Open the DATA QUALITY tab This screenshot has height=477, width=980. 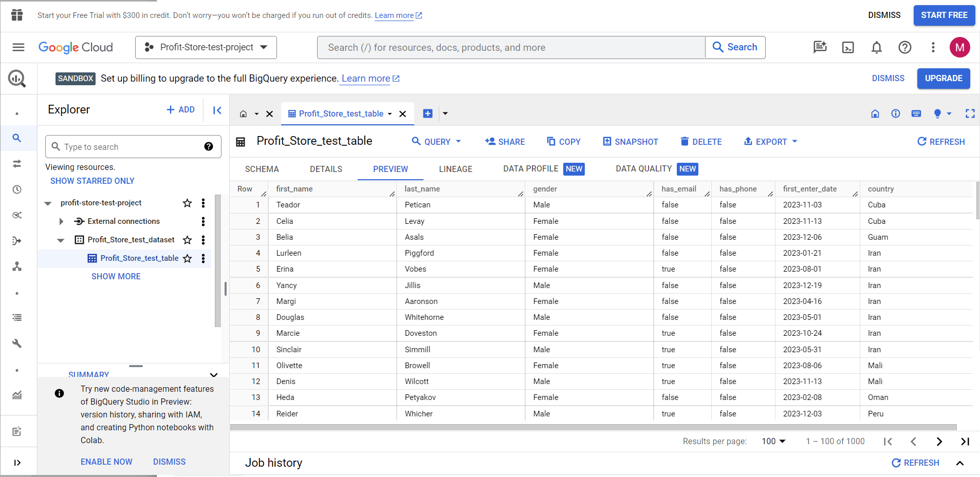click(657, 169)
